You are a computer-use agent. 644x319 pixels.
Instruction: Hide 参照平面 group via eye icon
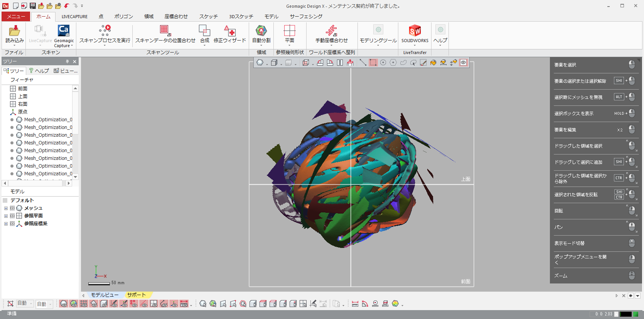[x=12, y=216]
